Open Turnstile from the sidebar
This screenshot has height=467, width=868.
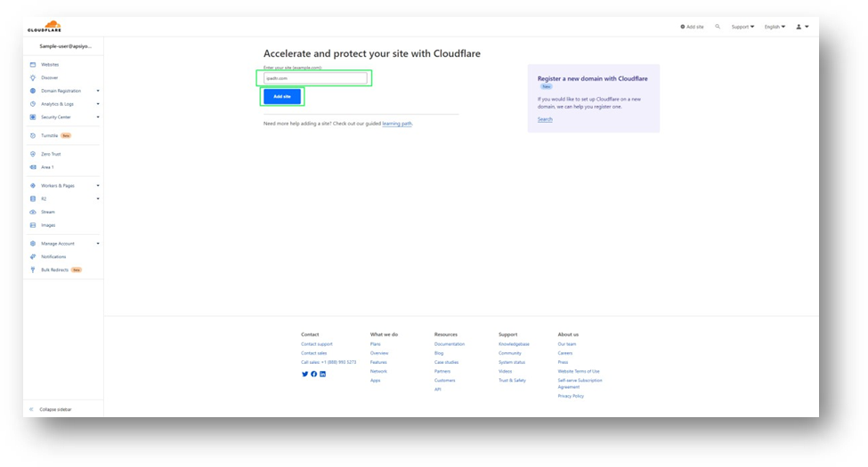(49, 135)
